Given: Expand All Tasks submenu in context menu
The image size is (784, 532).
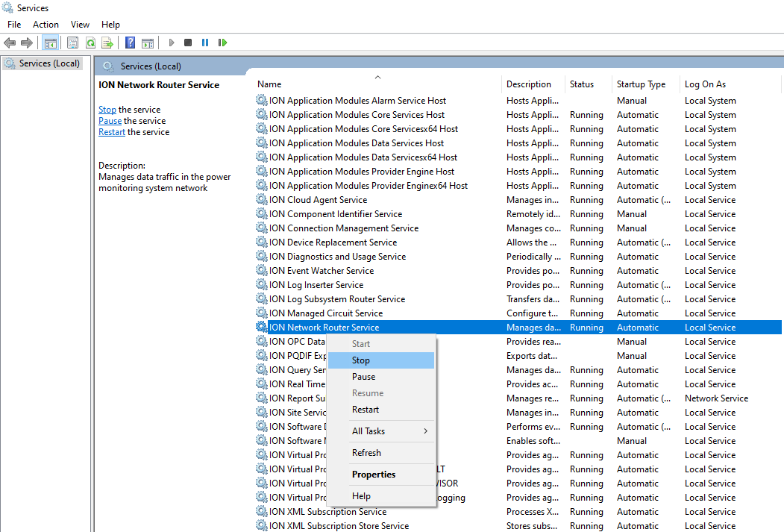Looking at the screenshot, I should 381,431.
